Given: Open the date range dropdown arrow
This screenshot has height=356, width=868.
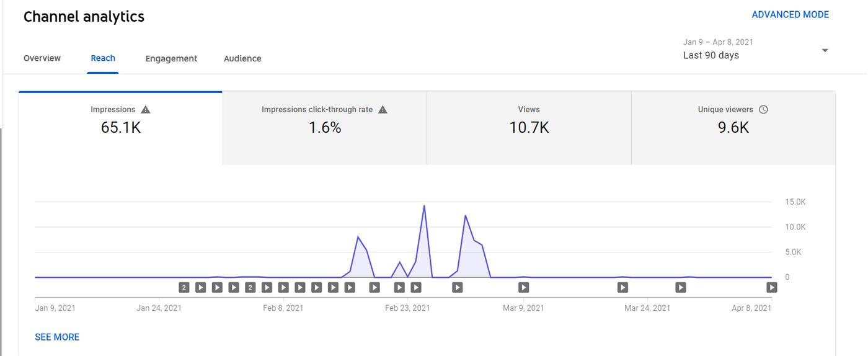Looking at the screenshot, I should pyautogui.click(x=825, y=50).
